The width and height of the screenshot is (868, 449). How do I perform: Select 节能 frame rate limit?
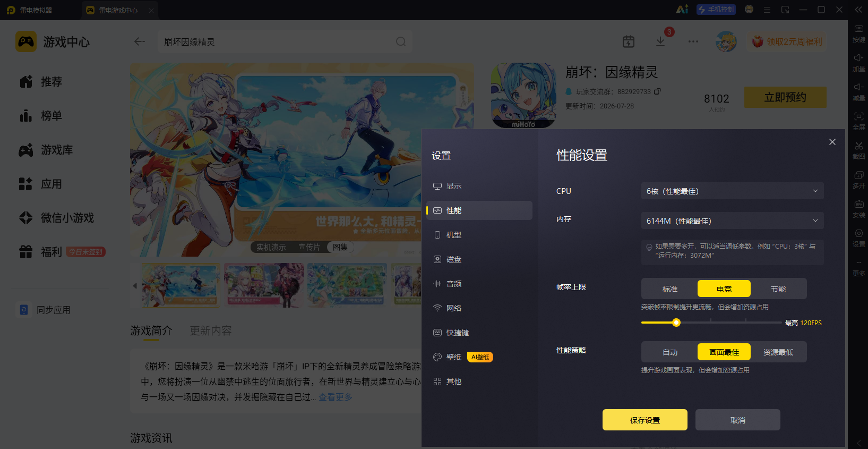pos(778,289)
